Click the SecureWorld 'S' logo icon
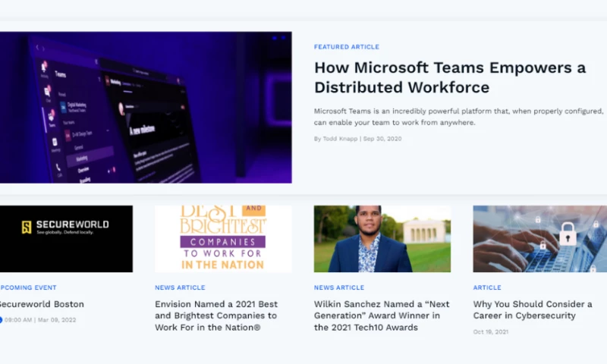607x364 pixels. [27, 227]
